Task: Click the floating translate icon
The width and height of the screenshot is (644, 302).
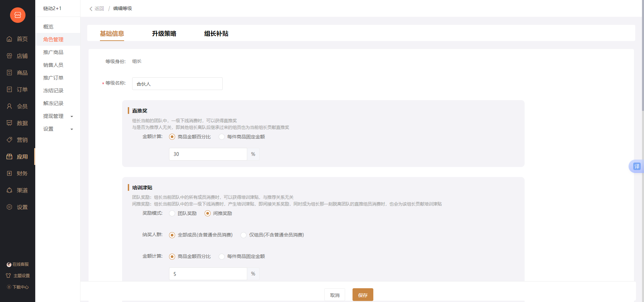Action: click(636, 166)
